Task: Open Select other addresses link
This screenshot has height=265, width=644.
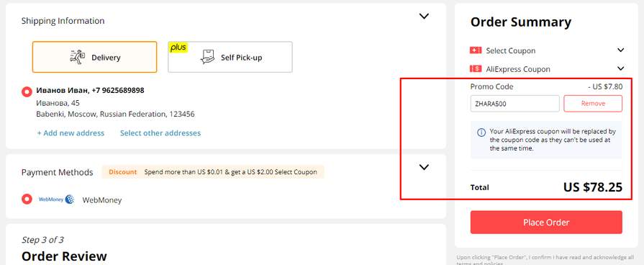Action: pyautogui.click(x=160, y=133)
